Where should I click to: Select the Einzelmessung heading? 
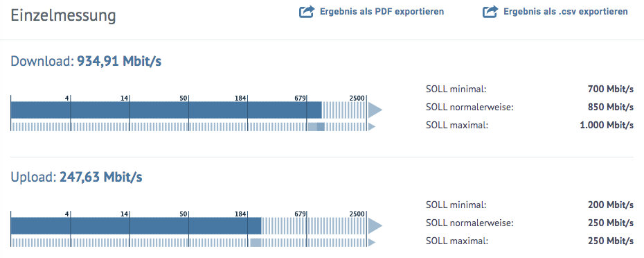63,16
